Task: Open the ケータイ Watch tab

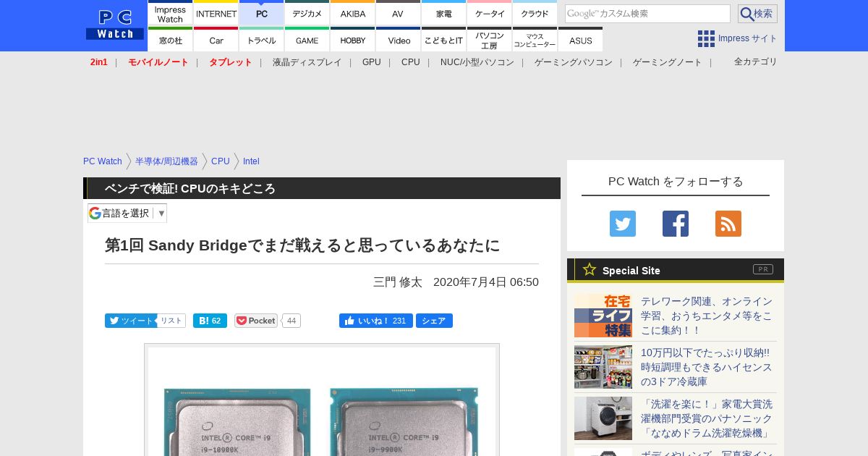Action: tap(490, 12)
